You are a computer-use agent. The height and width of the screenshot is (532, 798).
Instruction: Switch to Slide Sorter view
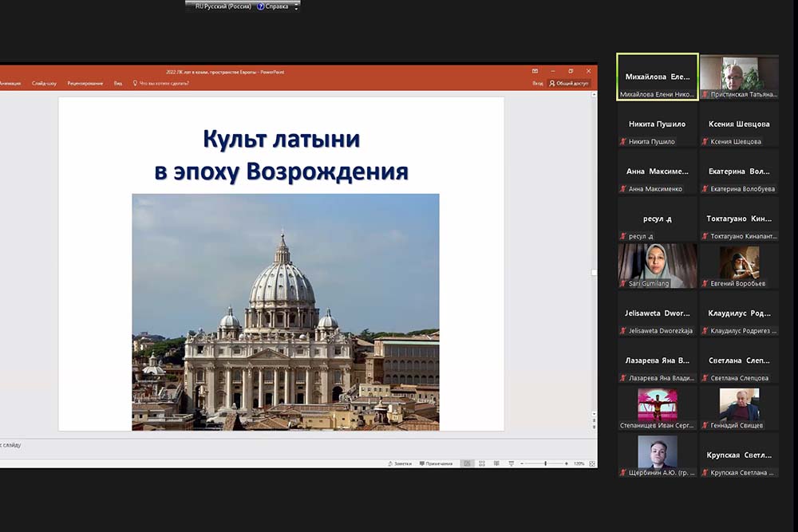pos(482,463)
